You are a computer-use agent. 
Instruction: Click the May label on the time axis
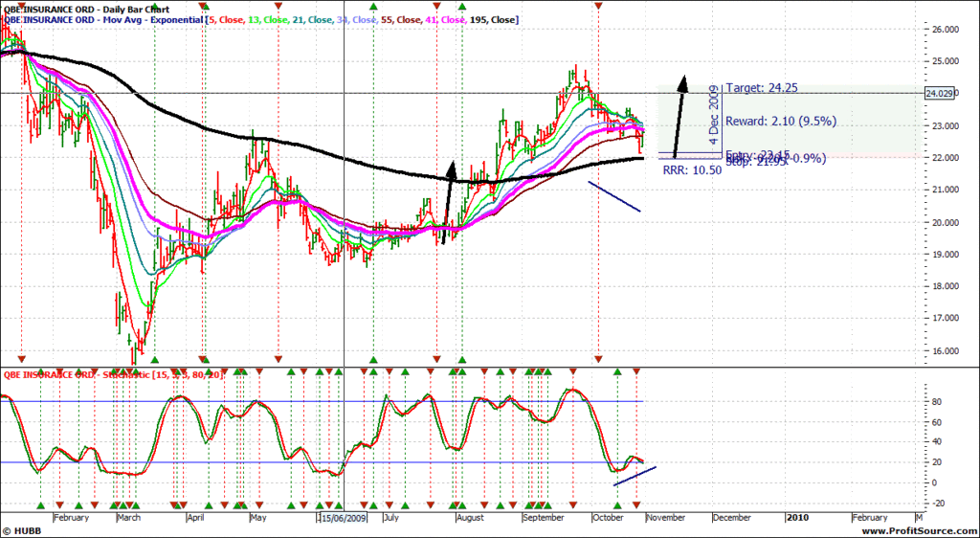tap(258, 517)
